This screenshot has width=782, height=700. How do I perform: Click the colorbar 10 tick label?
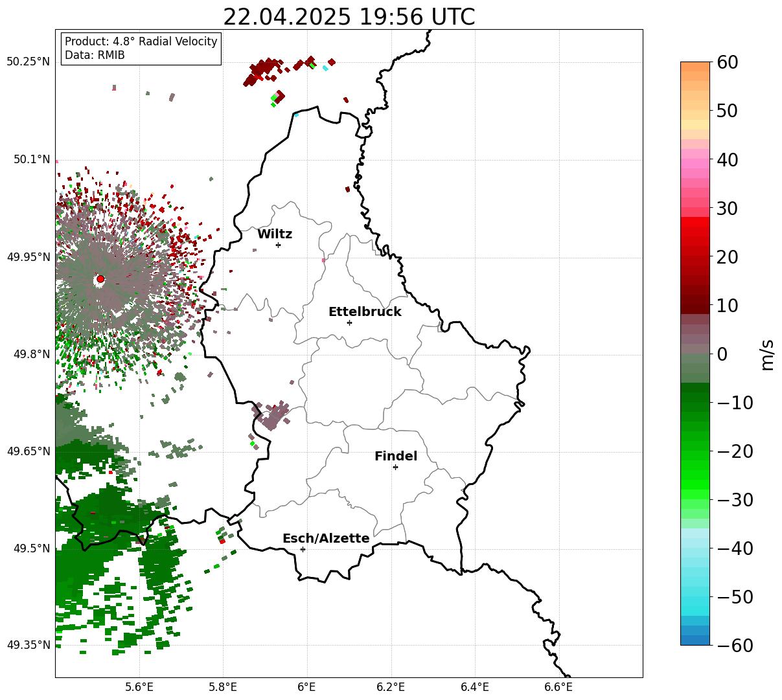726,305
